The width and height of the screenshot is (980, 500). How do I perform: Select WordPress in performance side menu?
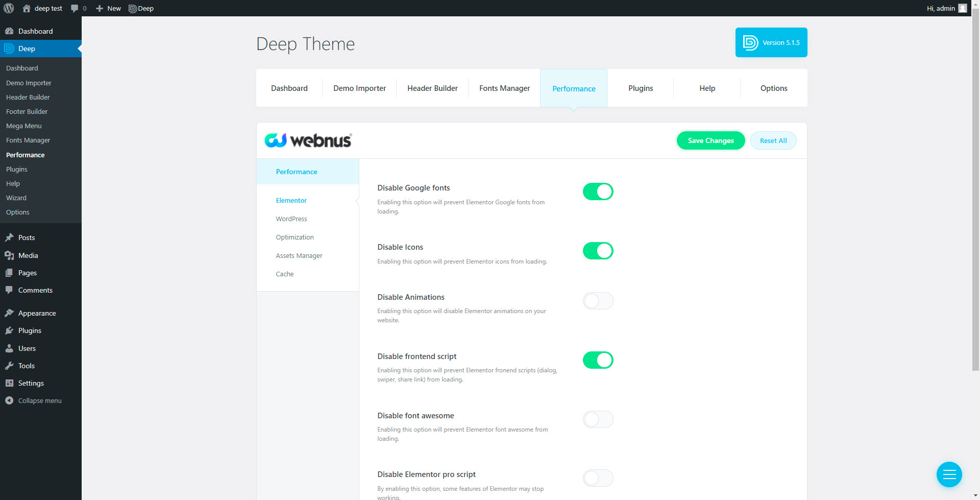coord(291,219)
